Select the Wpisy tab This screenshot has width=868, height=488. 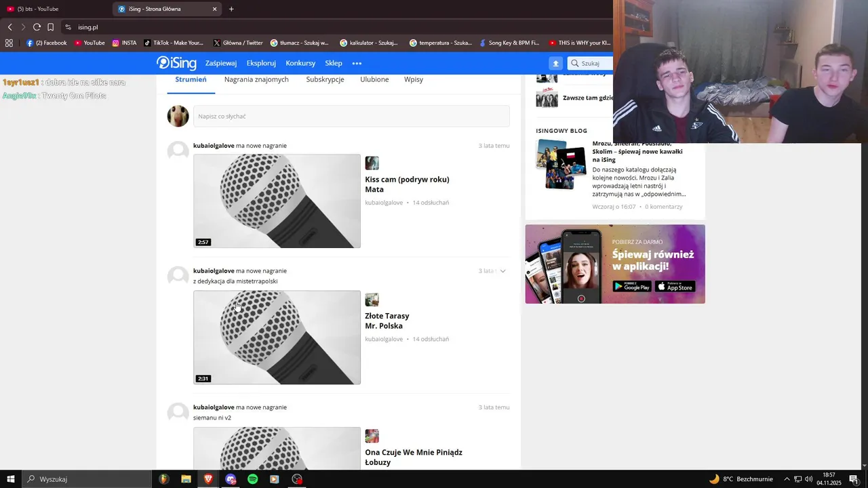coord(414,79)
